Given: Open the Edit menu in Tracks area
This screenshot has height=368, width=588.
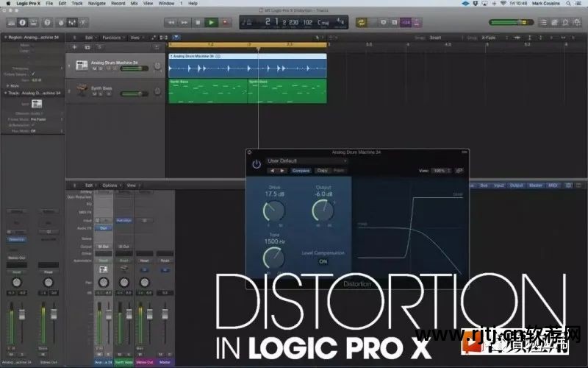Looking at the screenshot, I should tap(89, 38).
